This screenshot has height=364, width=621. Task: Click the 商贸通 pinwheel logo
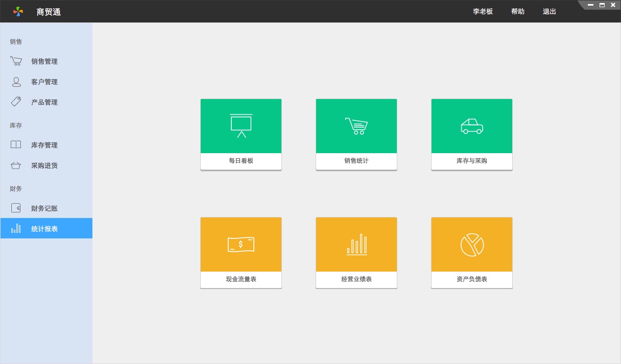click(x=18, y=11)
